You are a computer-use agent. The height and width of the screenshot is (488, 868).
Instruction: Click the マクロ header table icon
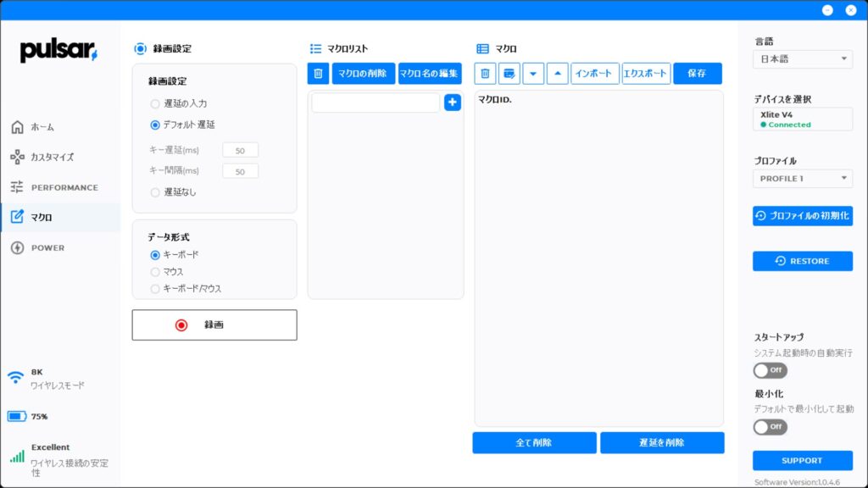tap(482, 48)
